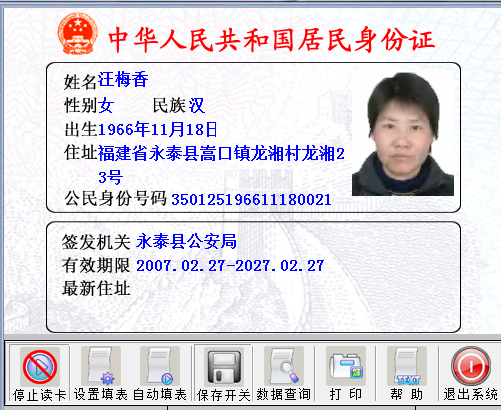Click the empty 最新住址 field area
Image resolution: width=501 pixels, height=410 pixels.
[293, 289]
